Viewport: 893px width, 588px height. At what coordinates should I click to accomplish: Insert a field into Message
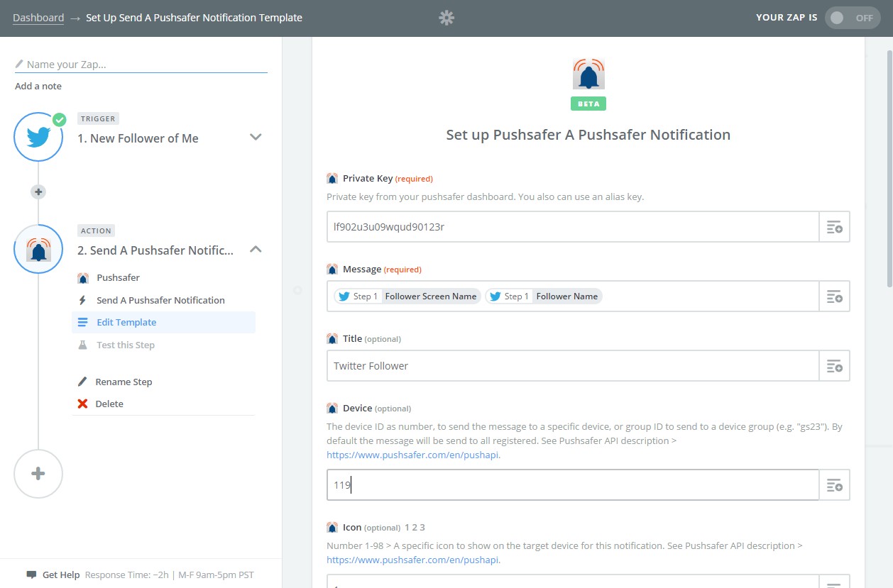point(835,296)
